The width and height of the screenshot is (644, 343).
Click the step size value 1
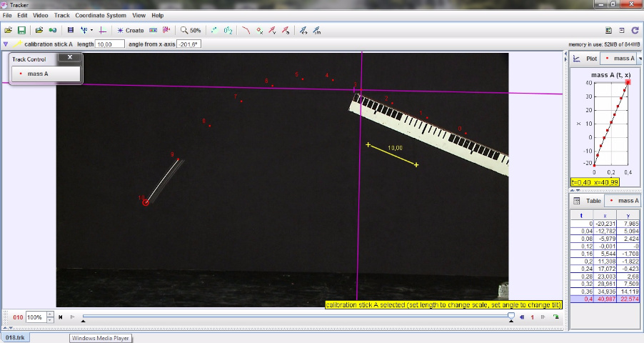(533, 317)
